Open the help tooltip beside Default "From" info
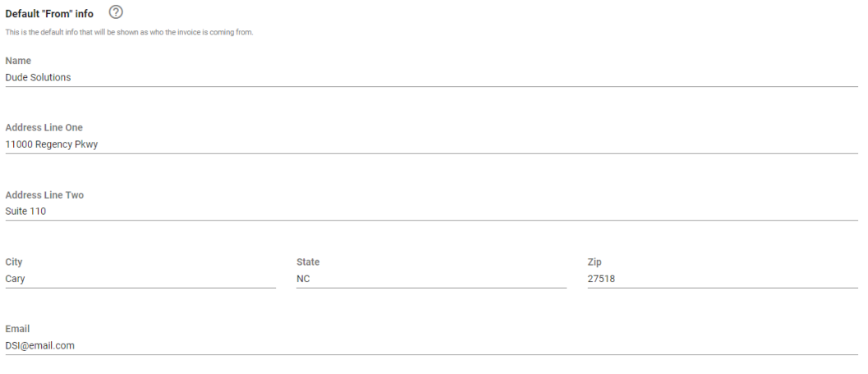 (x=116, y=11)
